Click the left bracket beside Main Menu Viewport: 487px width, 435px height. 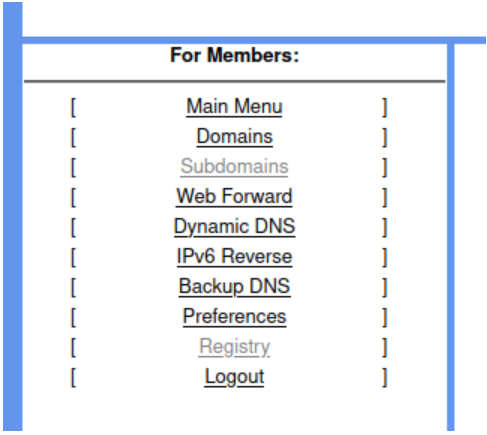(73, 107)
